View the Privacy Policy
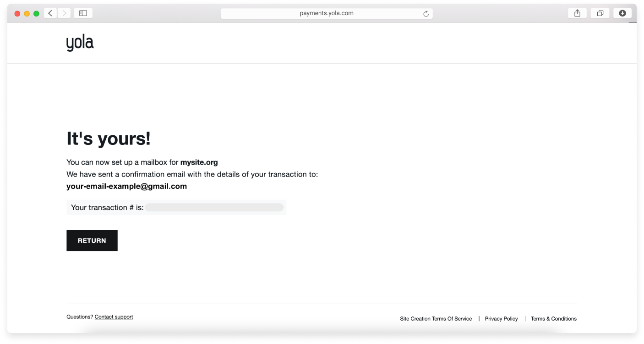 [x=501, y=318]
